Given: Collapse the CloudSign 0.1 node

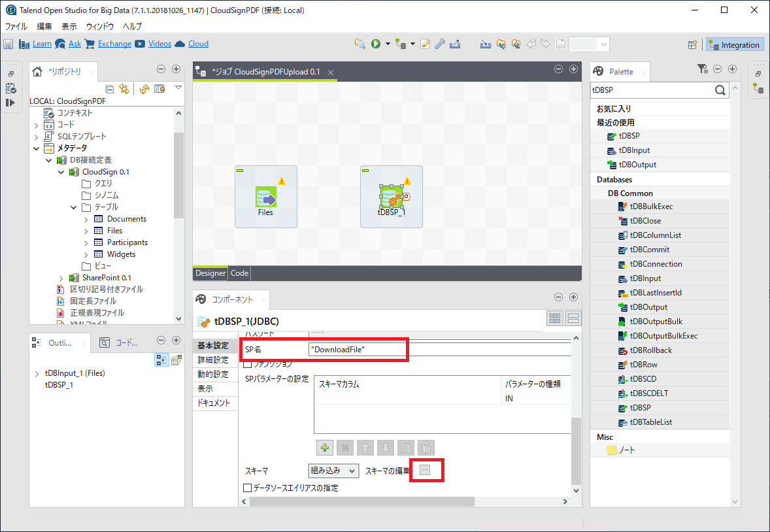Looking at the screenshot, I should pyautogui.click(x=61, y=172).
